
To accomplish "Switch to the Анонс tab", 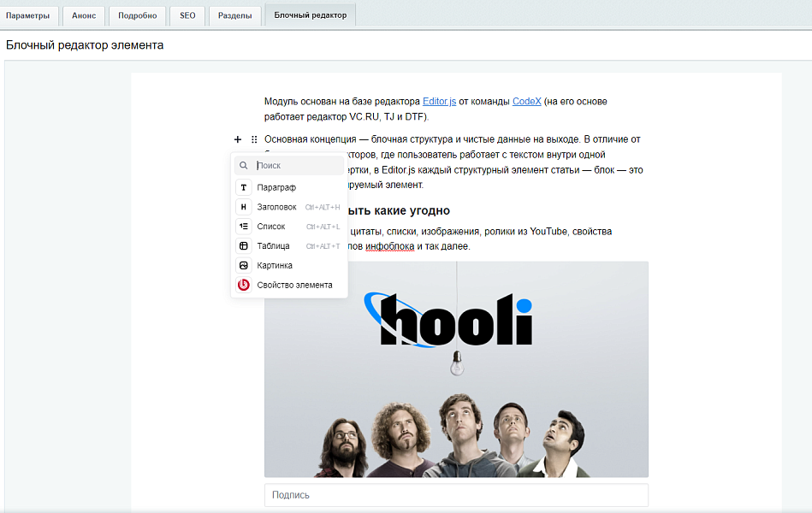I will pos(84,15).
